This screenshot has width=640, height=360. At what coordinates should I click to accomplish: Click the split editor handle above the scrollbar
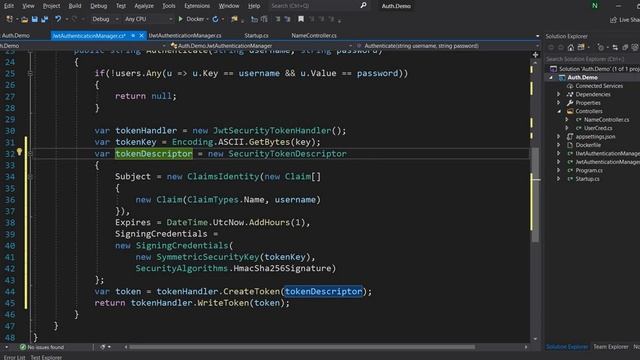(x=535, y=55)
